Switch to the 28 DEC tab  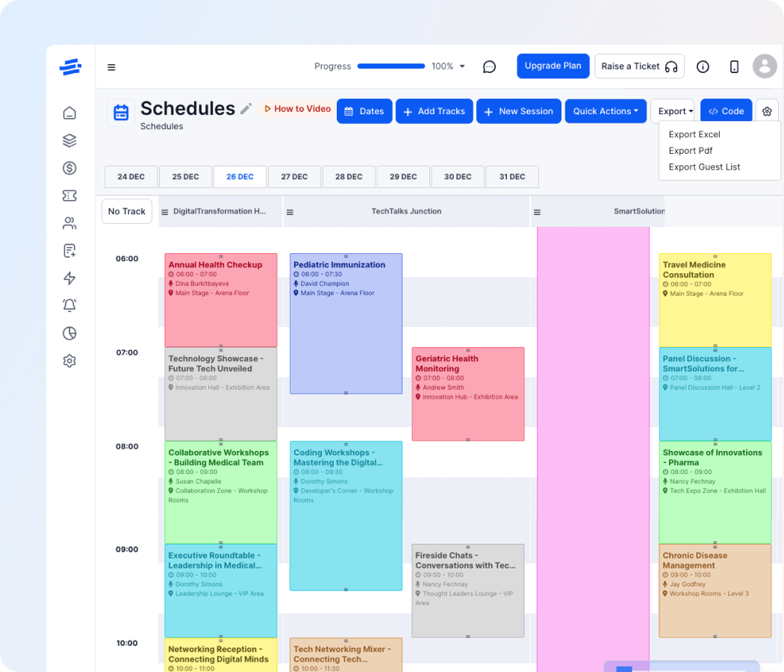pyautogui.click(x=349, y=176)
